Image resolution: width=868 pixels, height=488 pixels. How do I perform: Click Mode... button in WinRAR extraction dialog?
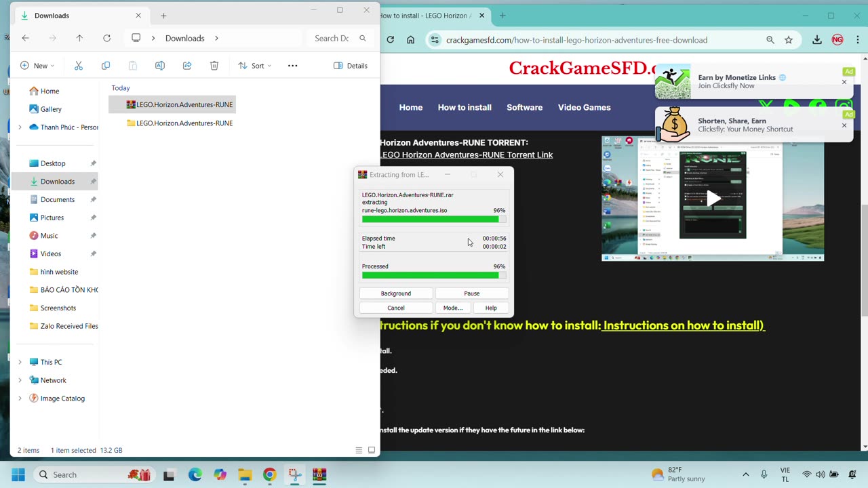[x=453, y=308]
